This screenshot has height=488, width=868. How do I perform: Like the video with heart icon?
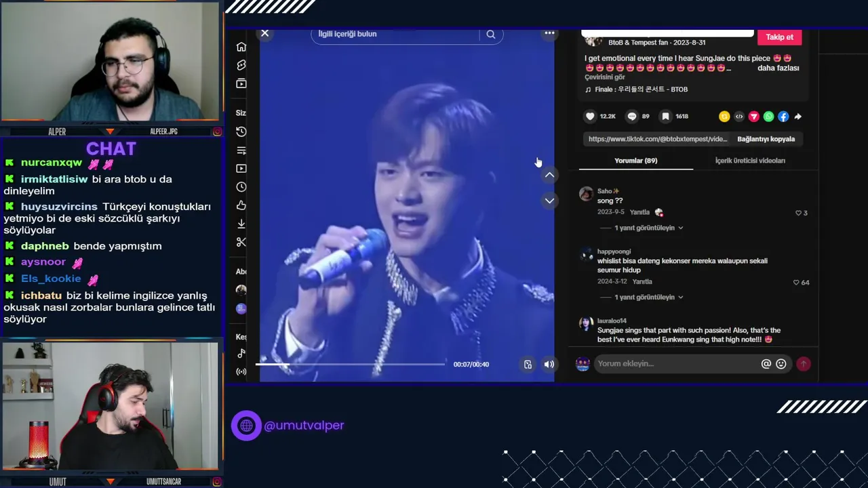pyautogui.click(x=590, y=117)
